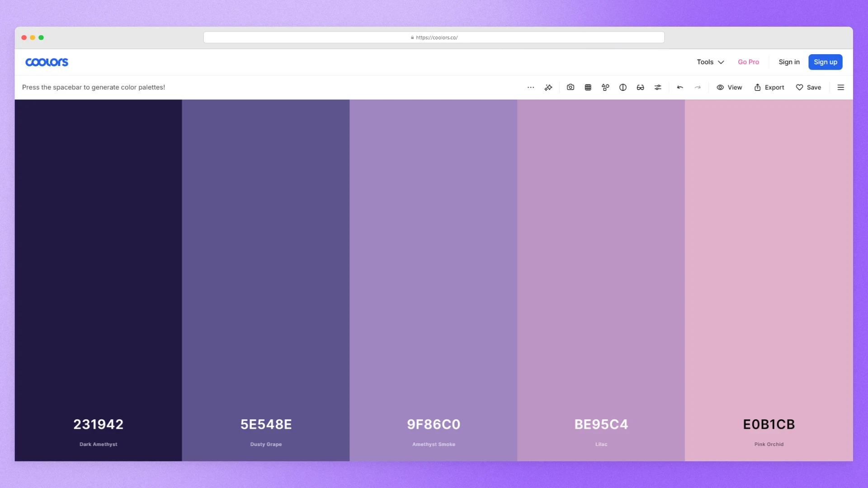The image size is (868, 488).
Task: Open the View options
Action: click(729, 87)
